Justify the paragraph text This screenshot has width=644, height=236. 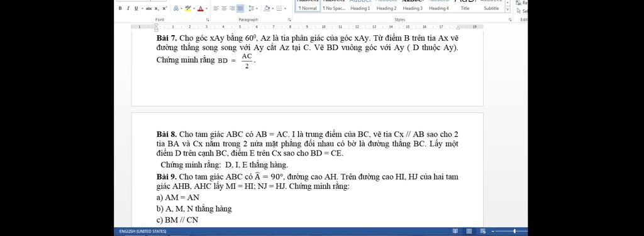click(x=240, y=8)
